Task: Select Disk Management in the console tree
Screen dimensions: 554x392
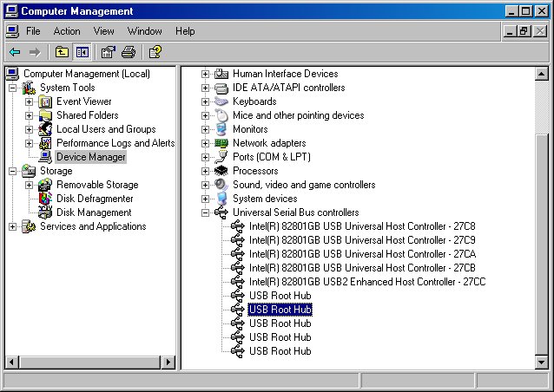Action: pos(94,212)
